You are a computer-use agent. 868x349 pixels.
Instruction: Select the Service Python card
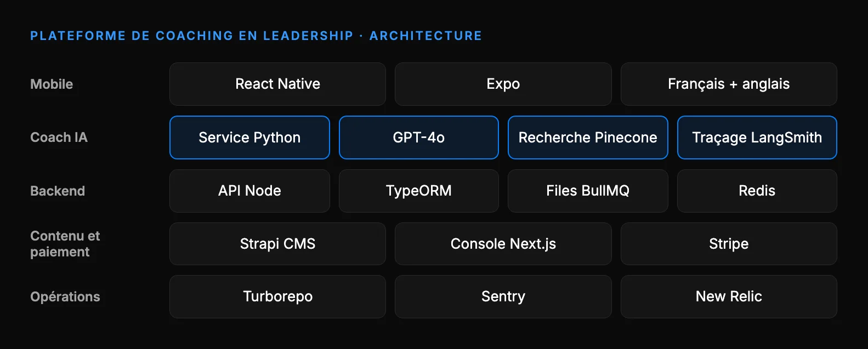click(x=249, y=138)
